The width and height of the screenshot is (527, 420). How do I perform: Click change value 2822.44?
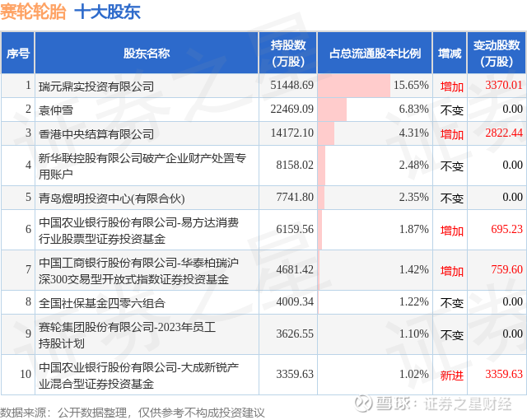click(504, 133)
